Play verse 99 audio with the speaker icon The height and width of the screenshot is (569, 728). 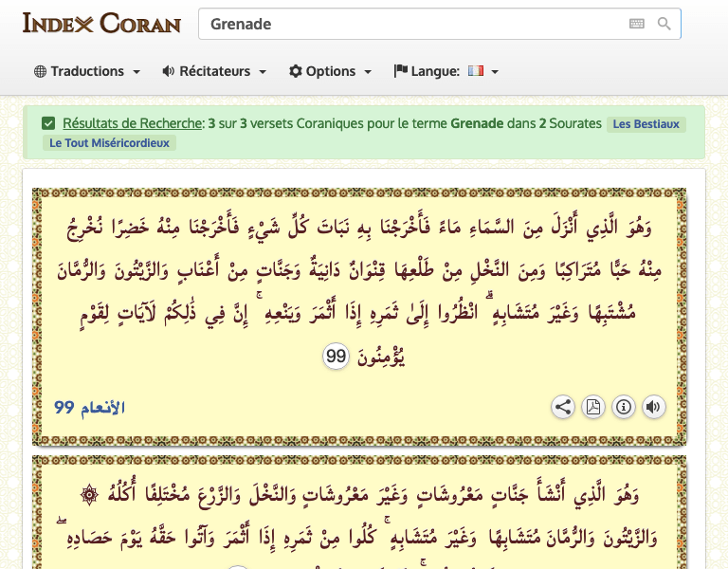tap(653, 408)
